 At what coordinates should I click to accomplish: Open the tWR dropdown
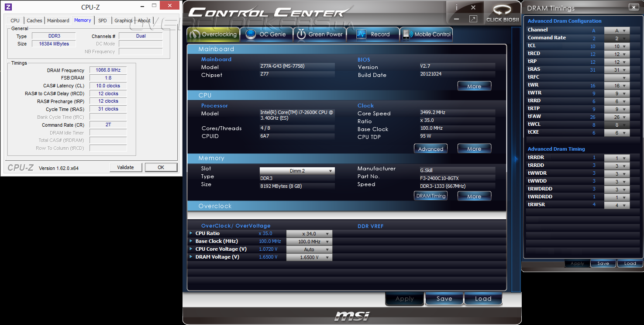coord(617,86)
